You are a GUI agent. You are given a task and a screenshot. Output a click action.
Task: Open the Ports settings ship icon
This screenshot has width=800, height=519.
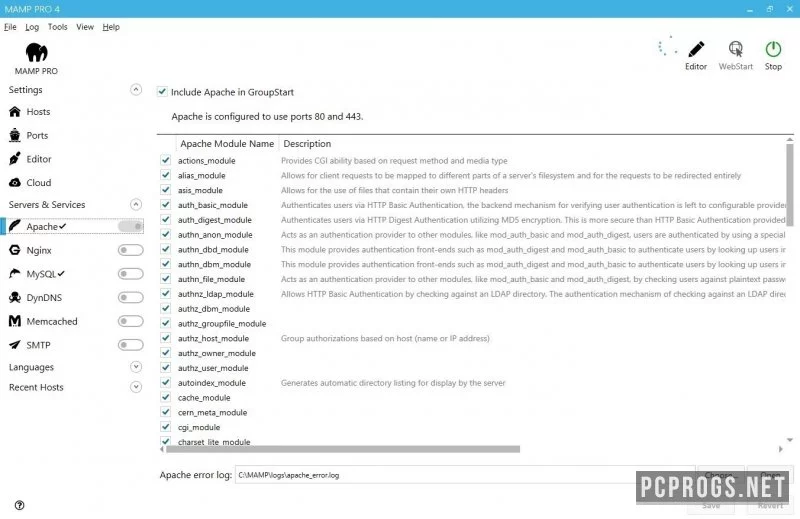[x=15, y=135]
